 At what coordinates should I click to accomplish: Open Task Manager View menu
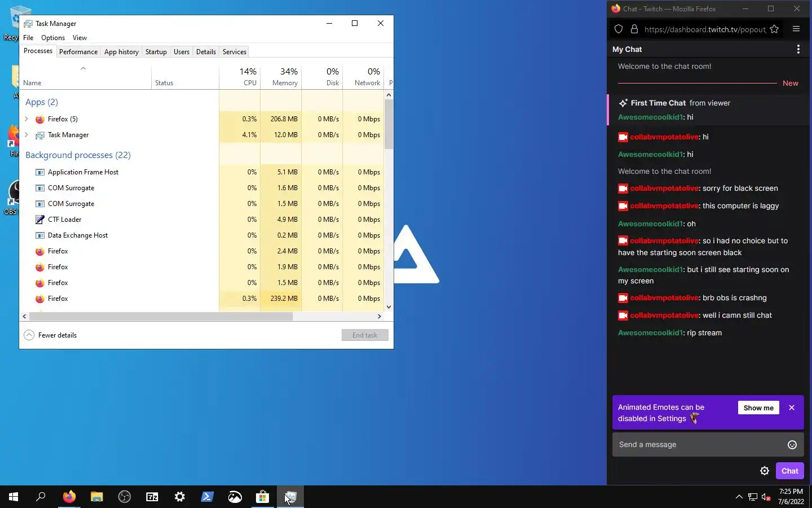tap(80, 38)
